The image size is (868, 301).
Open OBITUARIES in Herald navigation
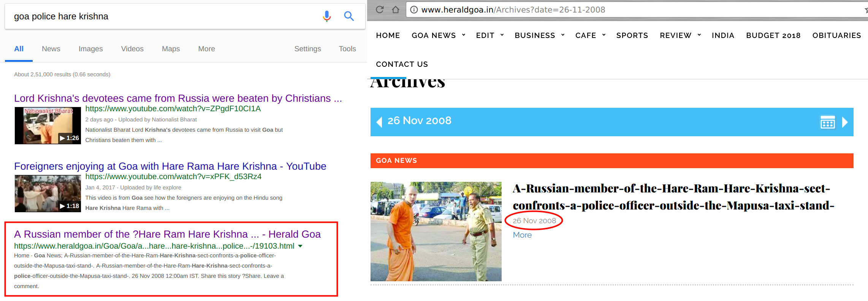pos(836,35)
